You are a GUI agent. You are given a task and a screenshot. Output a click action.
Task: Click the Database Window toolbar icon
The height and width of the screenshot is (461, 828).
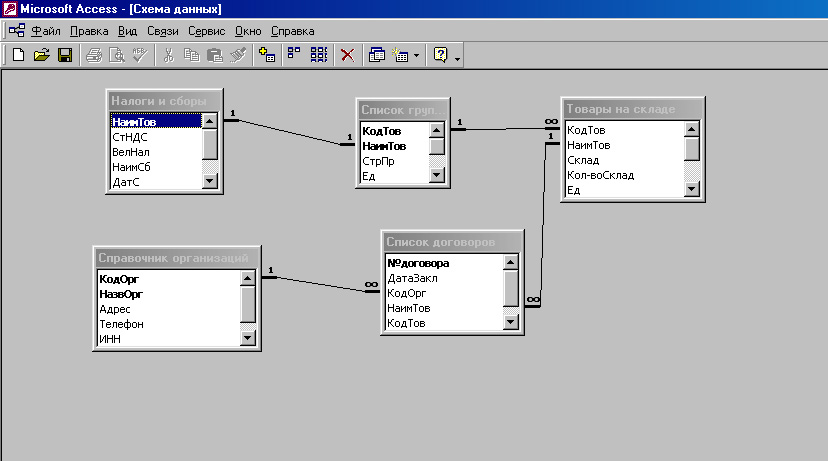tap(377, 55)
